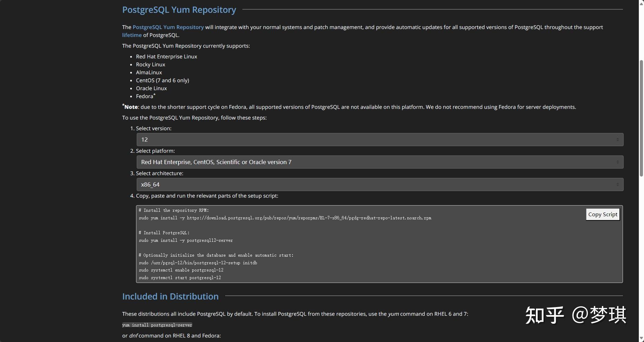The image size is (644, 342).
Task: Click the bold "Note" footnote label
Action: coord(131,107)
